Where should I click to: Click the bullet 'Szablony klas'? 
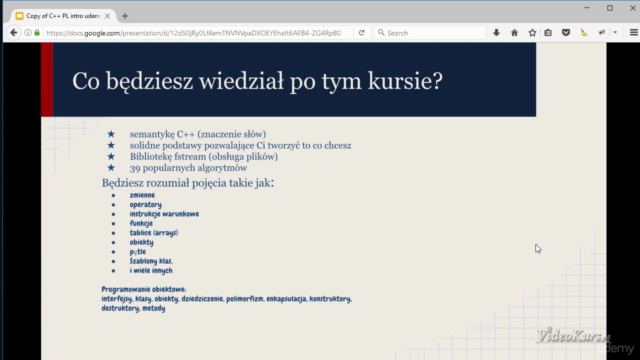(x=151, y=261)
